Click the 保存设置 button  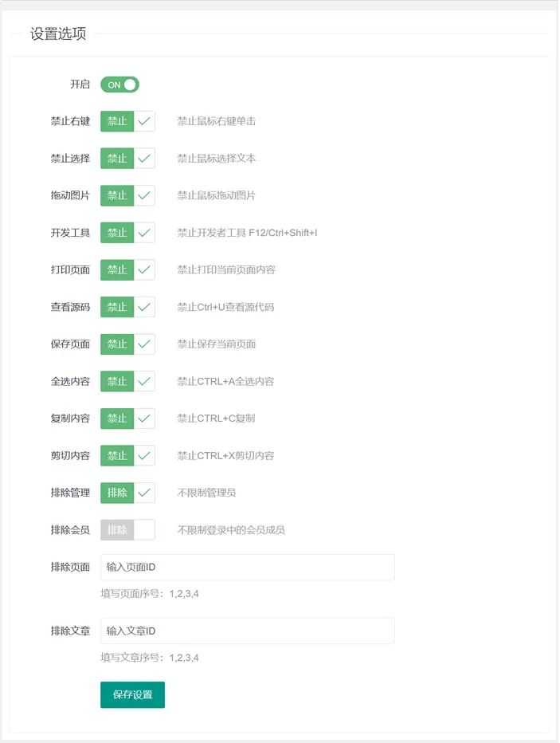click(132, 694)
